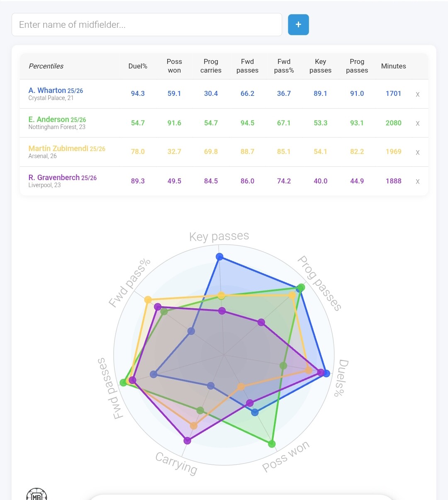Remove A. Wharton row with X

tap(417, 94)
